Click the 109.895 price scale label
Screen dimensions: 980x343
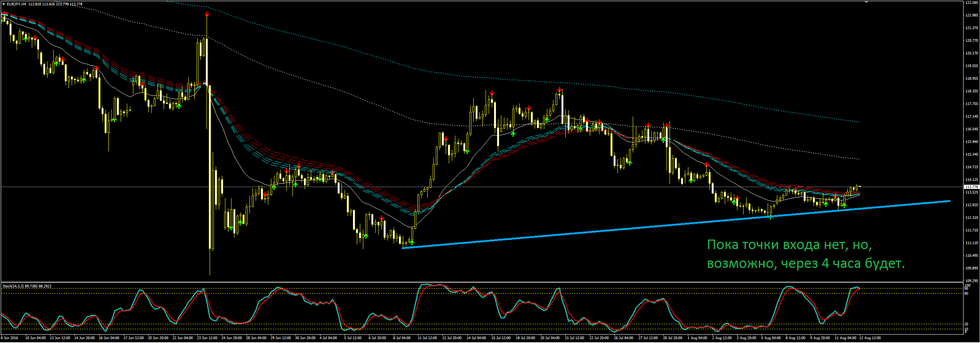pos(972,268)
